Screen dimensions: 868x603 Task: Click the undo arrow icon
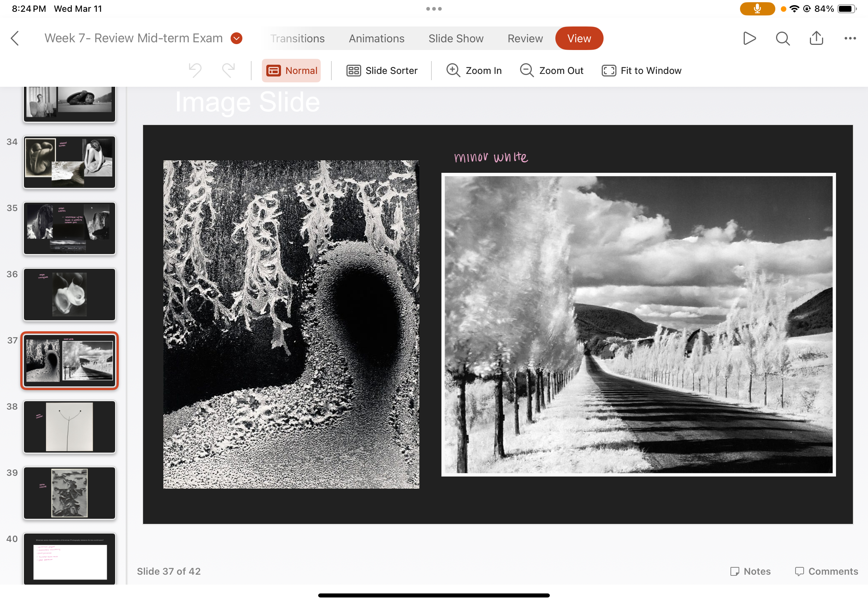click(195, 70)
